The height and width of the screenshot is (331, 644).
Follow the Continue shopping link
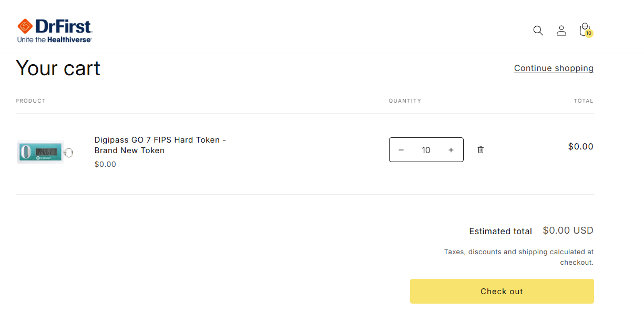tap(554, 68)
